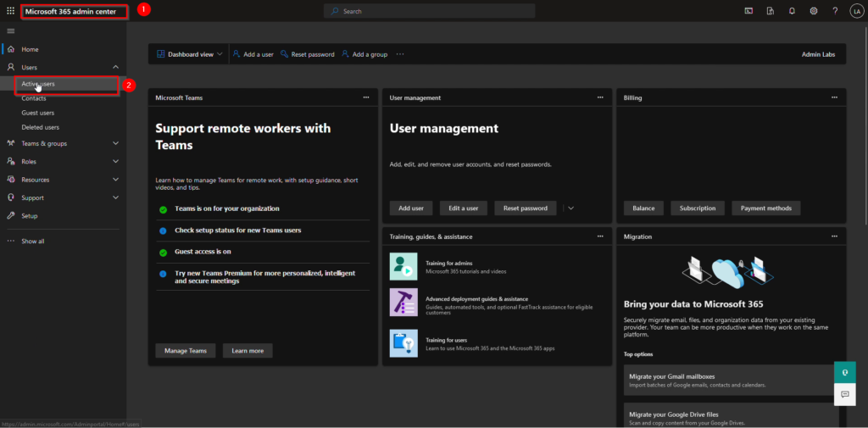Click the Manage Teams button

(186, 351)
